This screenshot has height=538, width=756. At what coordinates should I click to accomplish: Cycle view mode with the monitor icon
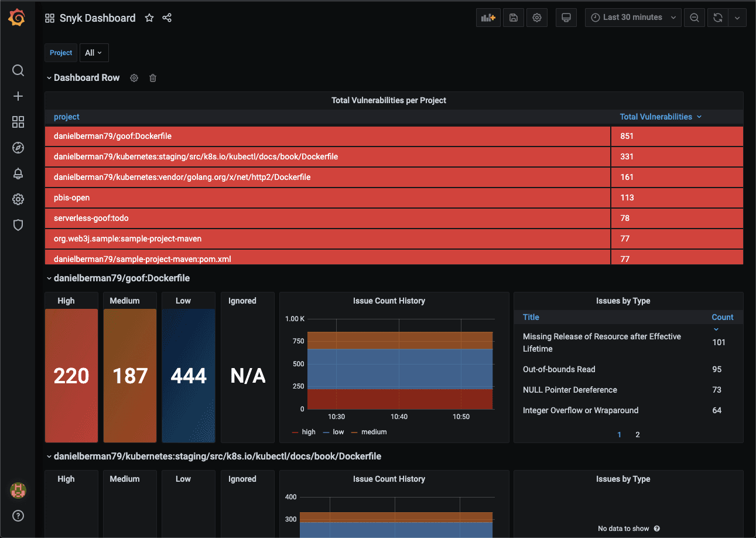(x=566, y=18)
